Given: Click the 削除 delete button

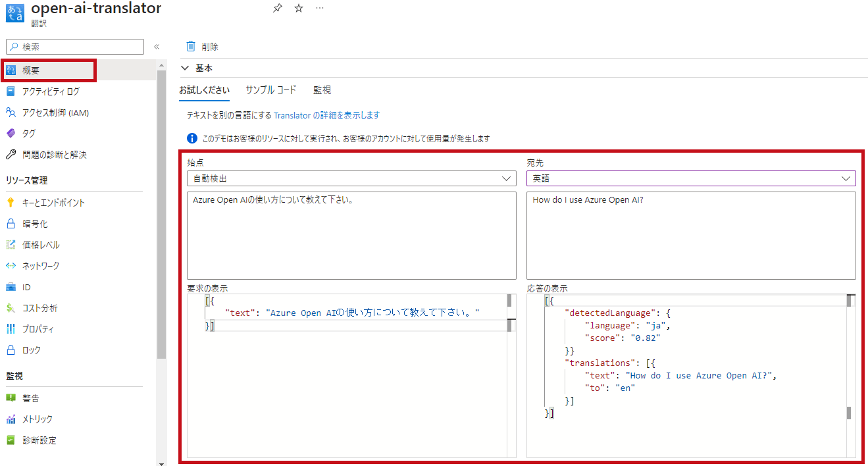Looking at the screenshot, I should click(x=202, y=47).
